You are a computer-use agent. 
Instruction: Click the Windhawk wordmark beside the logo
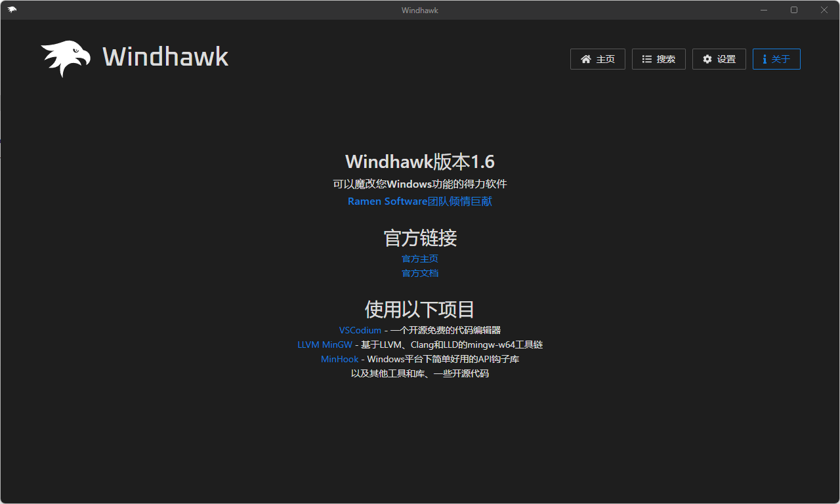point(165,57)
